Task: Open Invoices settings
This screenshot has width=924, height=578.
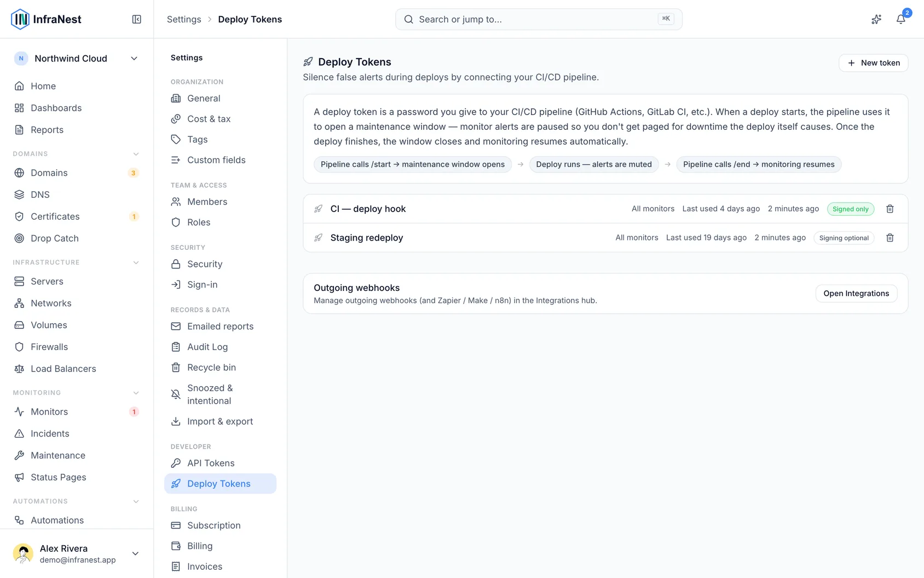Action: click(220, 566)
